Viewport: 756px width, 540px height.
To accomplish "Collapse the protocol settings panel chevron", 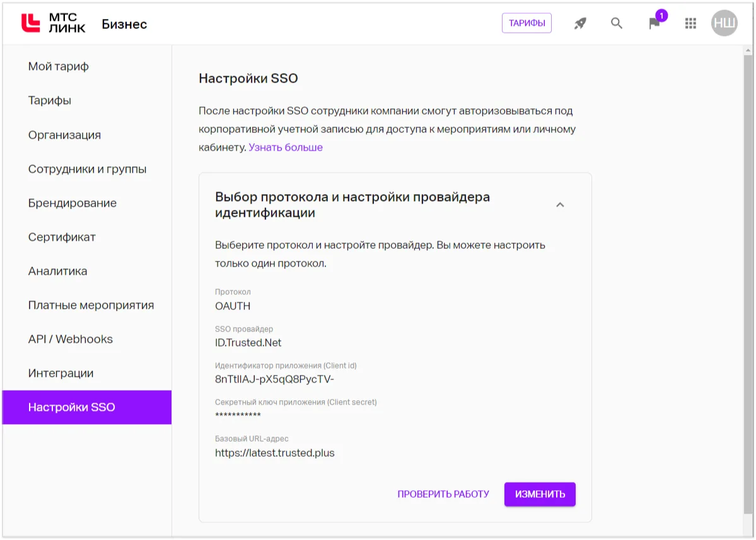I will point(560,205).
